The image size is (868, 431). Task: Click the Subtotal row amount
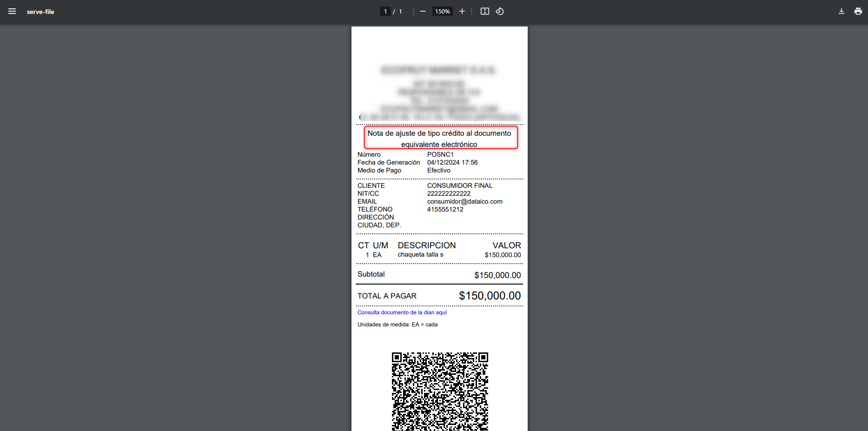click(497, 275)
